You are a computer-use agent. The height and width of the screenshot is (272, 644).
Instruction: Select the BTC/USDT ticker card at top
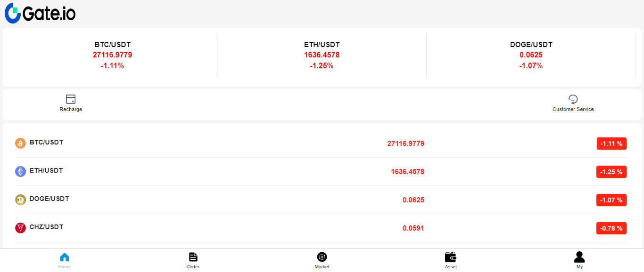click(112, 55)
